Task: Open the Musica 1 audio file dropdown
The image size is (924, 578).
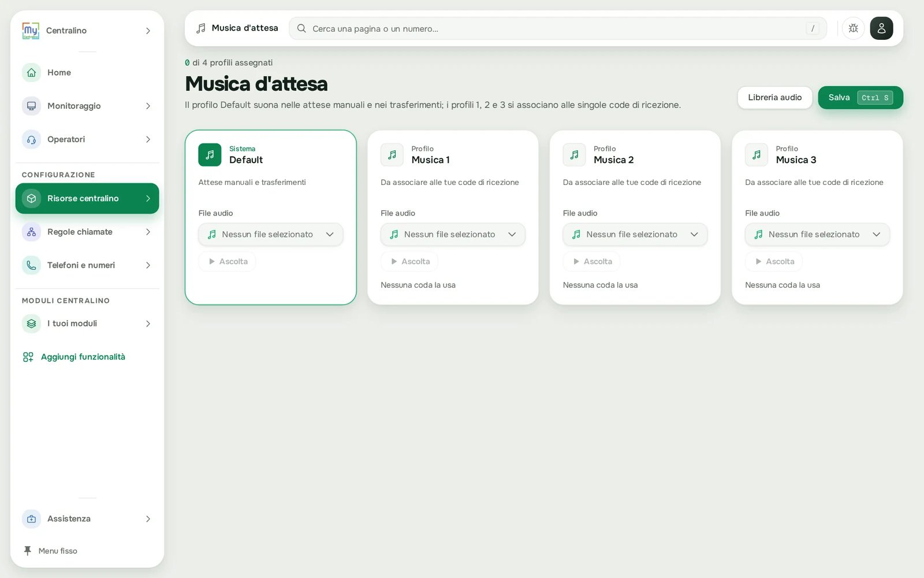Action: 453,234
